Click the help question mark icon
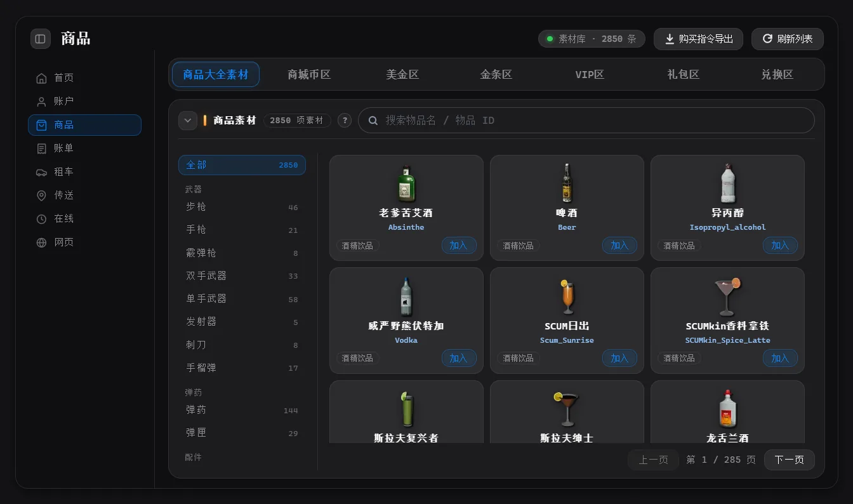 click(x=345, y=120)
